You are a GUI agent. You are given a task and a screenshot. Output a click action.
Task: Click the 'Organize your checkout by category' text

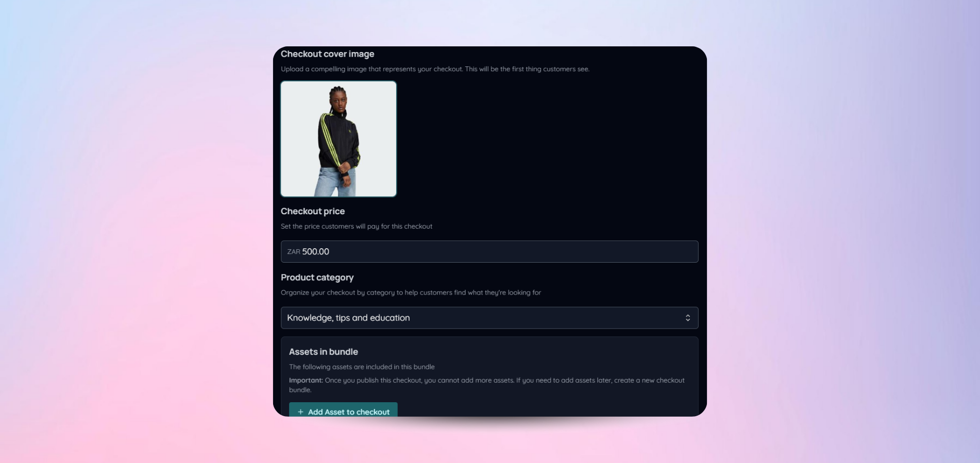(411, 293)
